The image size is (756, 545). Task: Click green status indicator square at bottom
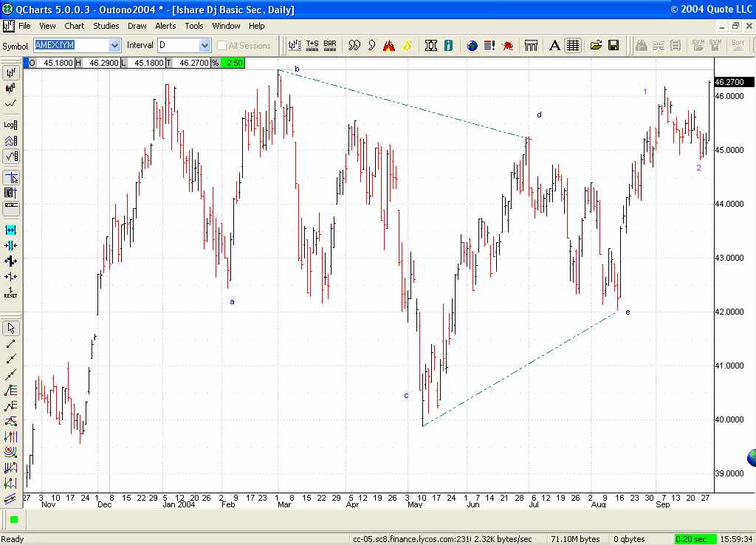(x=14, y=519)
